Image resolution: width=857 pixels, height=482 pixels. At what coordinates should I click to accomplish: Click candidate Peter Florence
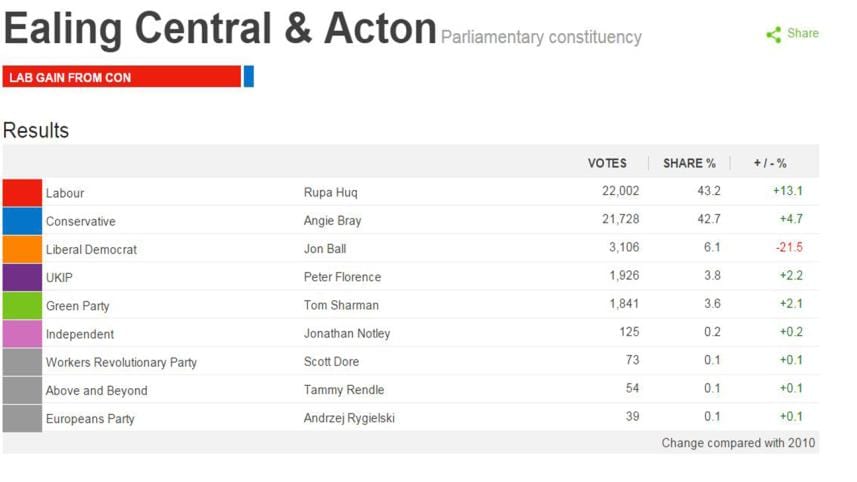[x=342, y=277]
